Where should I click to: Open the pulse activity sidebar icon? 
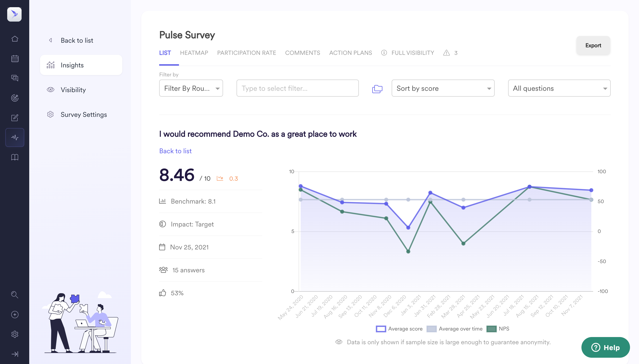[15, 138]
